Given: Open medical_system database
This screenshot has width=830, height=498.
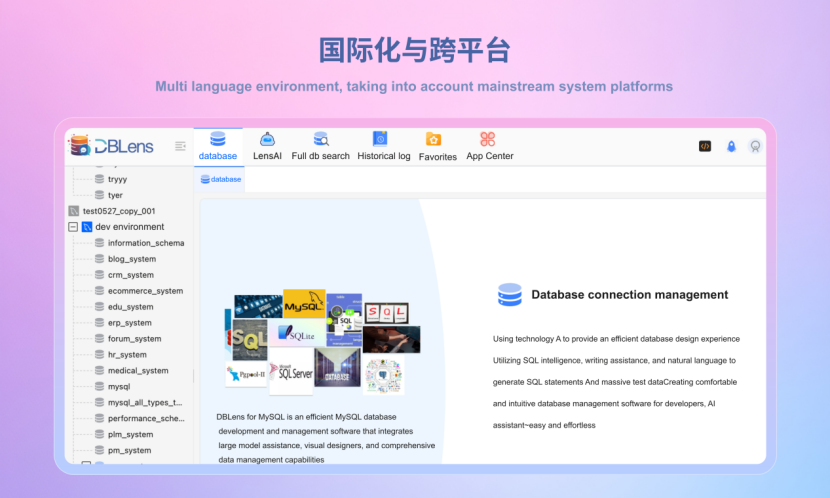Looking at the screenshot, I should [138, 370].
